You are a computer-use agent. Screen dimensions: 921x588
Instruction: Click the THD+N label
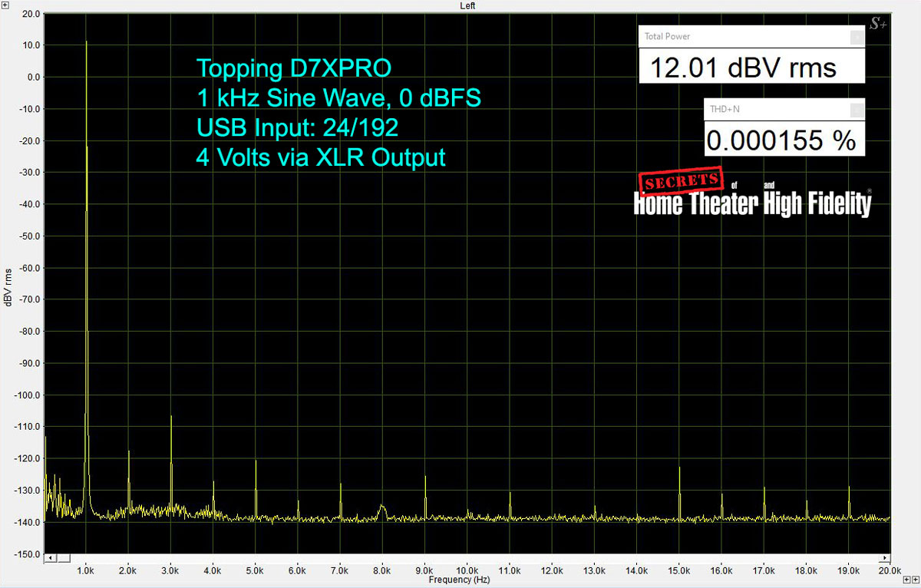[725, 110]
